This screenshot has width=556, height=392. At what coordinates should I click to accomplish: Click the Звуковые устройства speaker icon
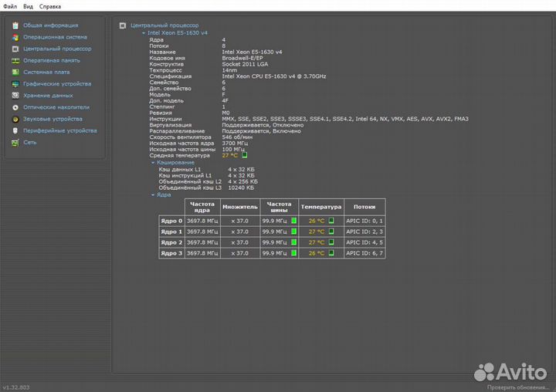tap(15, 119)
